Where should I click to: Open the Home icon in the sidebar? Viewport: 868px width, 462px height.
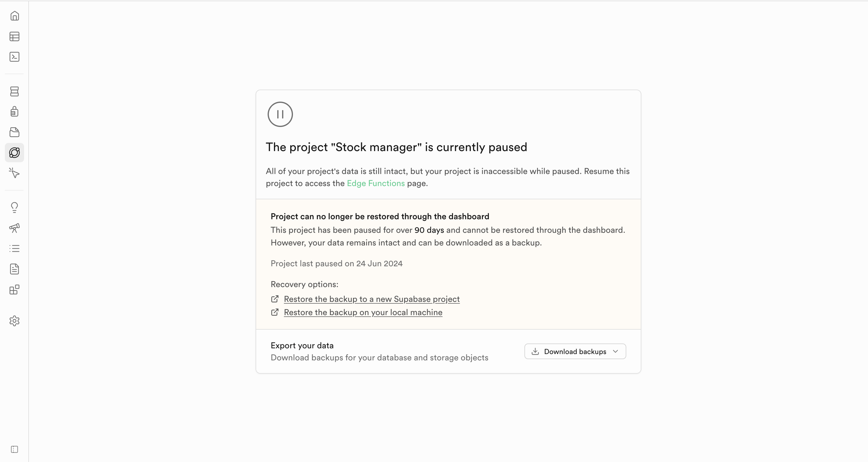14,16
